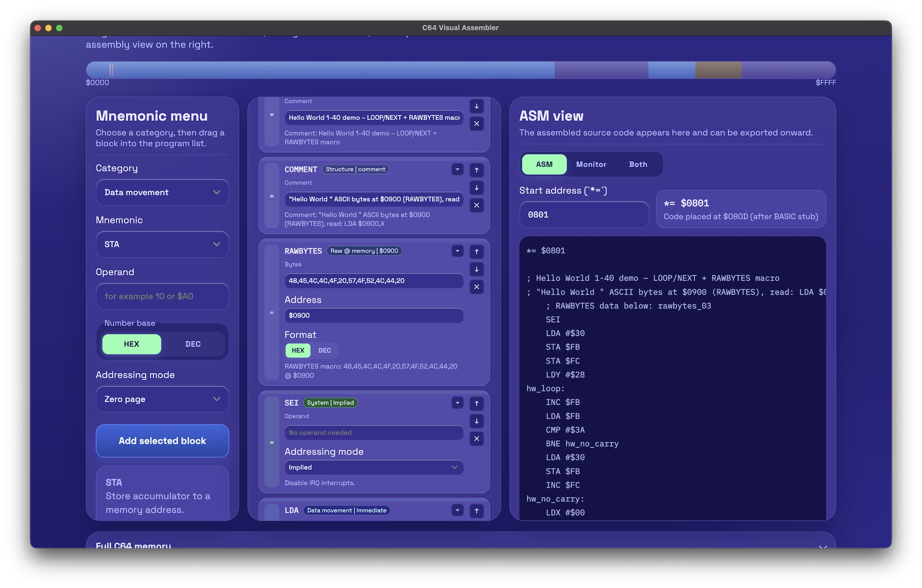Set RAWBYTES format to DEC
The width and height of the screenshot is (922, 588).
click(x=325, y=350)
